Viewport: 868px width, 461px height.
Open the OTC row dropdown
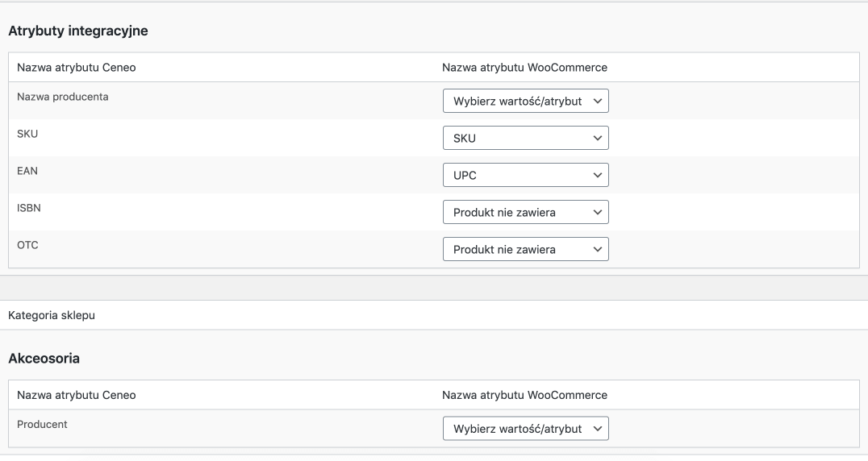point(525,249)
